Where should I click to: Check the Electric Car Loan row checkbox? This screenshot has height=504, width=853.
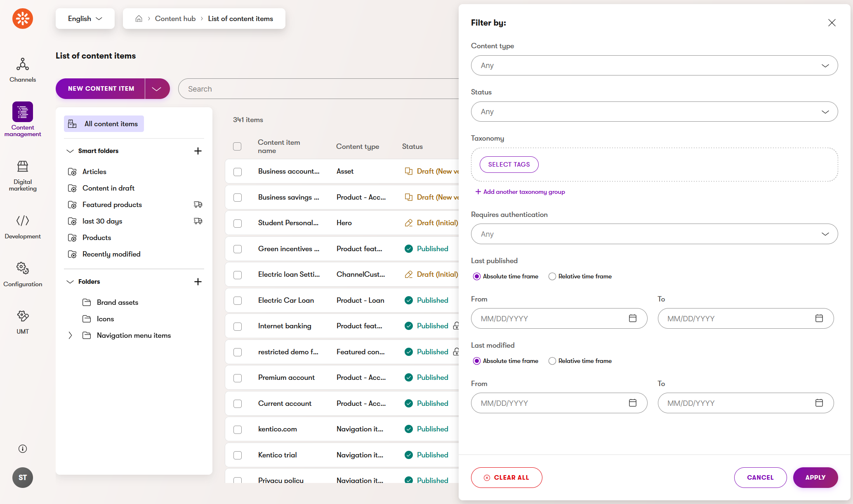point(238,301)
